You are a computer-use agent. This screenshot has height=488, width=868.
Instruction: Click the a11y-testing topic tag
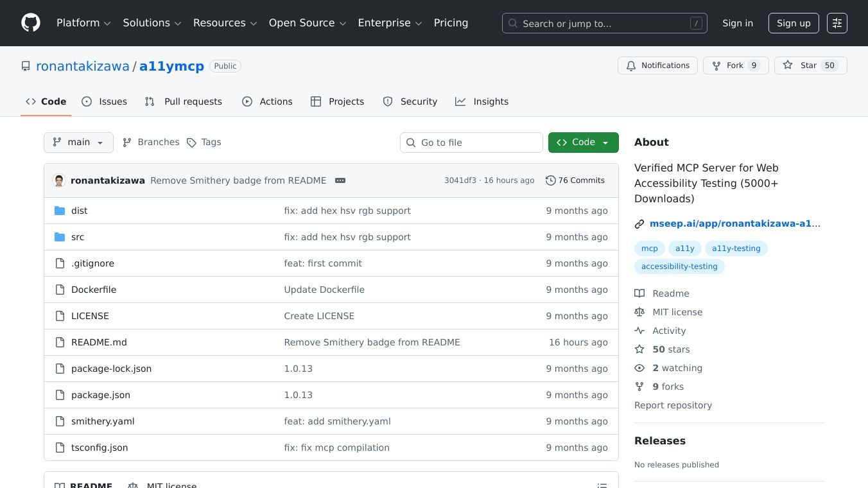point(736,248)
